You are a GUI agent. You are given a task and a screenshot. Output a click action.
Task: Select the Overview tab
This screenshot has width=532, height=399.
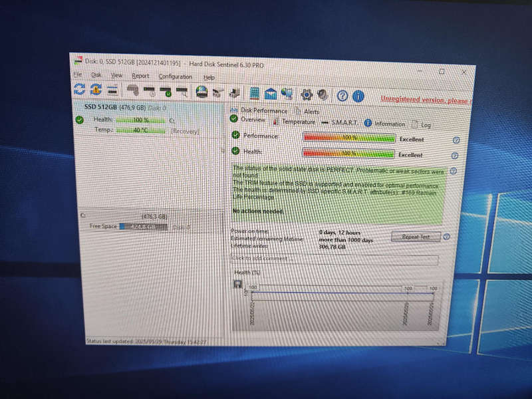coord(248,119)
